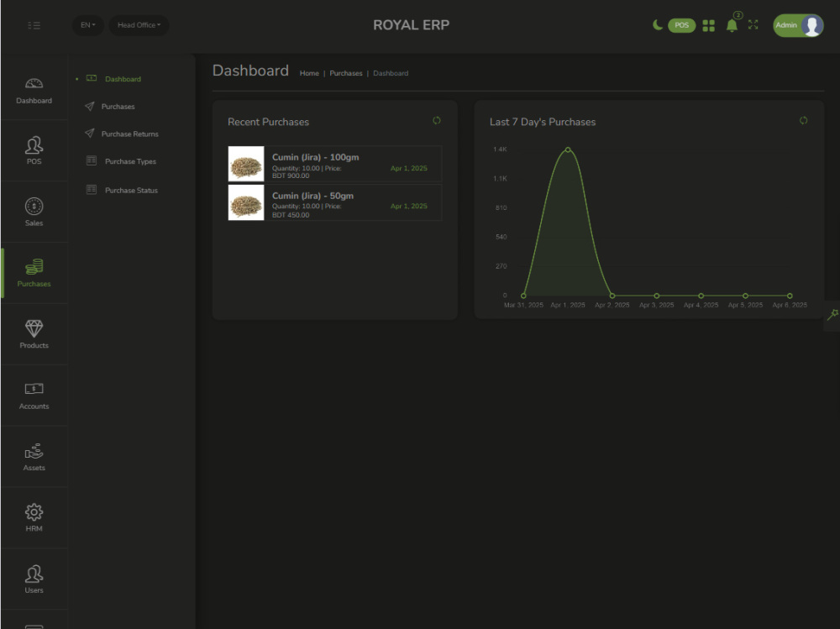The image size is (840, 629).
Task: Click the Cumin (Jira) - 50gm title
Action: (x=312, y=196)
